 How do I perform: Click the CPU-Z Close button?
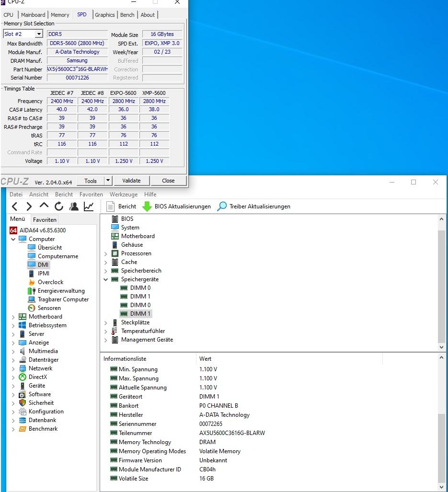[168, 181]
